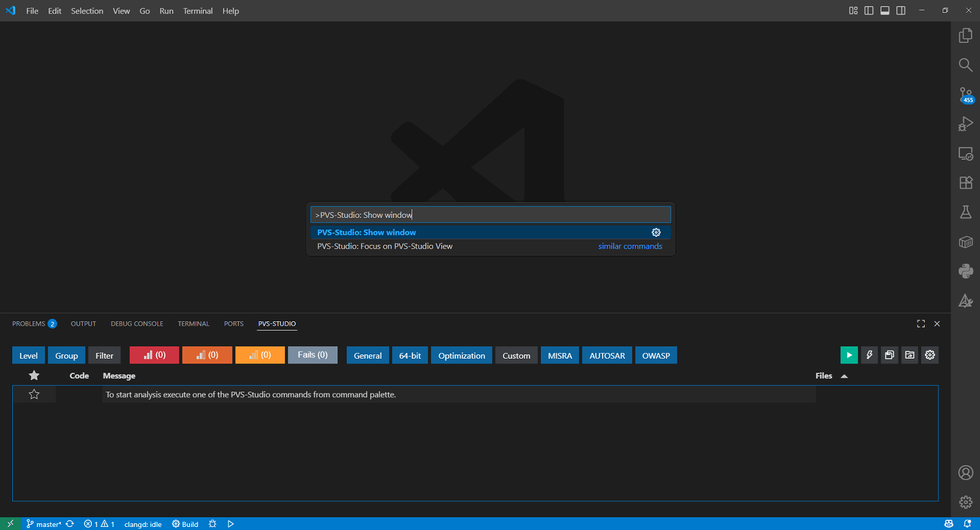Open the Run and Debug view

pos(965,124)
